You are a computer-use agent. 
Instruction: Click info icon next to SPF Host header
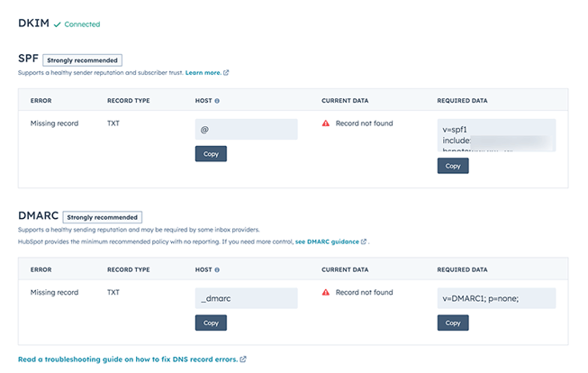click(x=217, y=100)
